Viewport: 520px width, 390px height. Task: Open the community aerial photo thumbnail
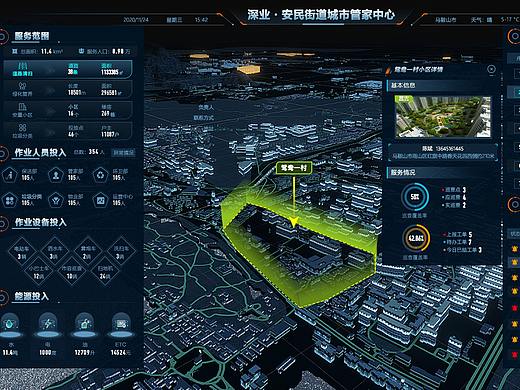[x=442, y=116]
